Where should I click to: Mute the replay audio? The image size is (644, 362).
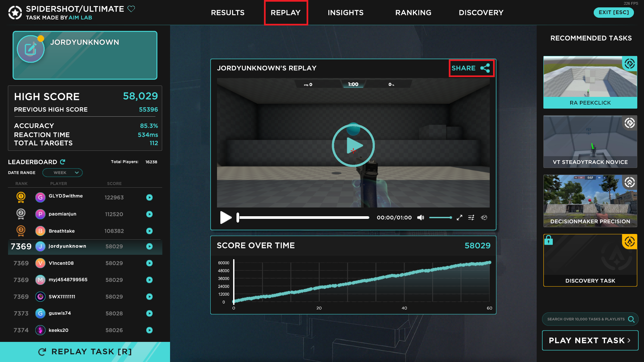point(421,218)
